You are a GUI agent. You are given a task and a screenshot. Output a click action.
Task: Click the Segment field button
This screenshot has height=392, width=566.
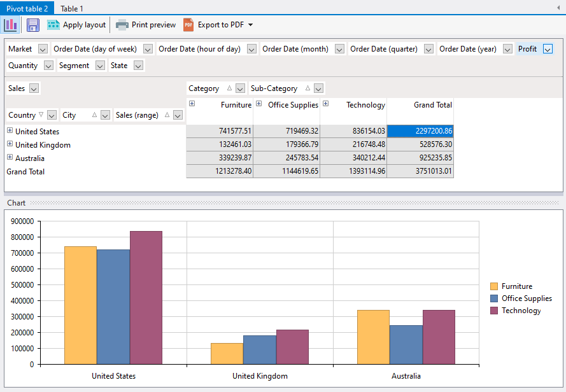tap(74, 66)
